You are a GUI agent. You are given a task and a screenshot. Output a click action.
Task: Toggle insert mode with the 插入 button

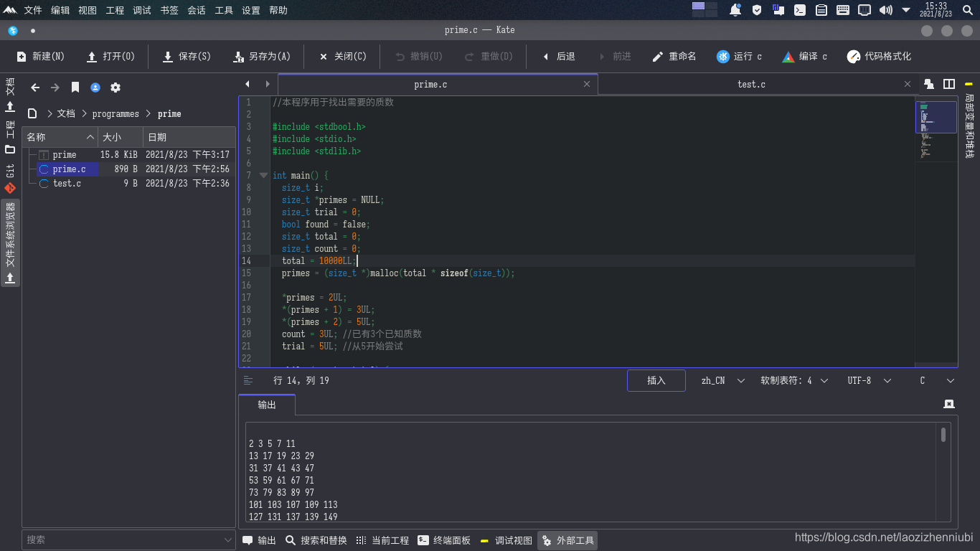(x=656, y=380)
